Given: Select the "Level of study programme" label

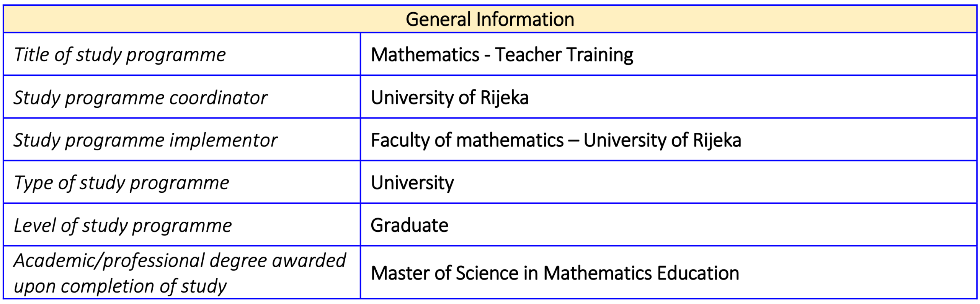Looking at the screenshot, I should click(x=122, y=226).
